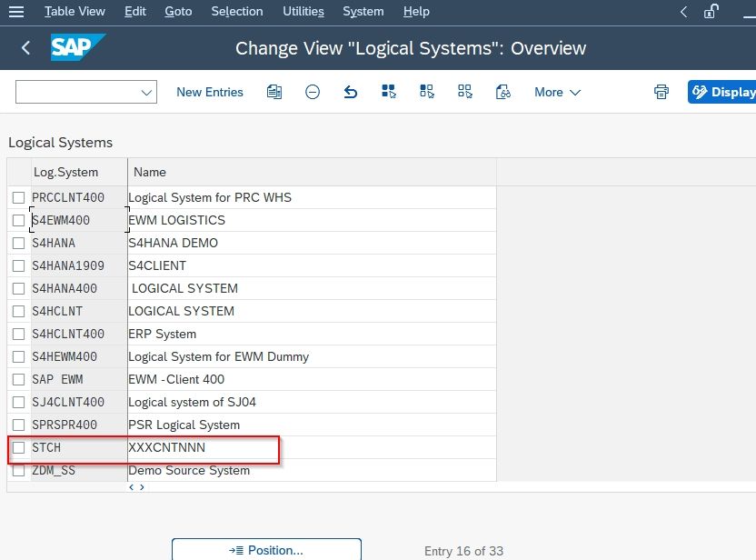Click the Copy As toolbar icon
Image resolution: width=756 pixels, height=560 pixels.
tap(274, 92)
